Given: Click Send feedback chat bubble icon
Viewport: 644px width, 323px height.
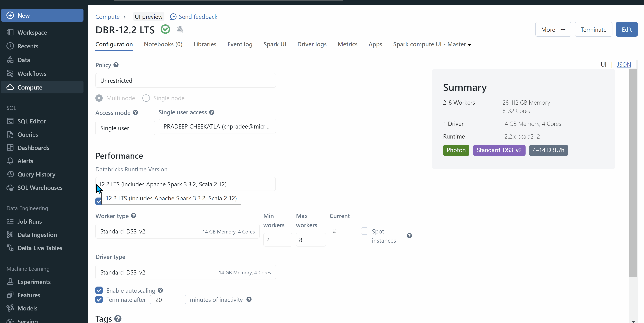Looking at the screenshot, I should pos(173,17).
